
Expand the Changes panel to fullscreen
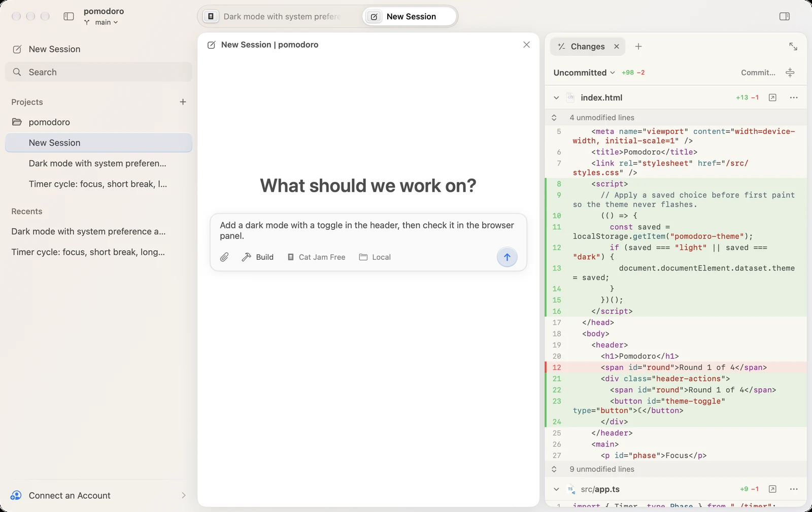pyautogui.click(x=793, y=46)
